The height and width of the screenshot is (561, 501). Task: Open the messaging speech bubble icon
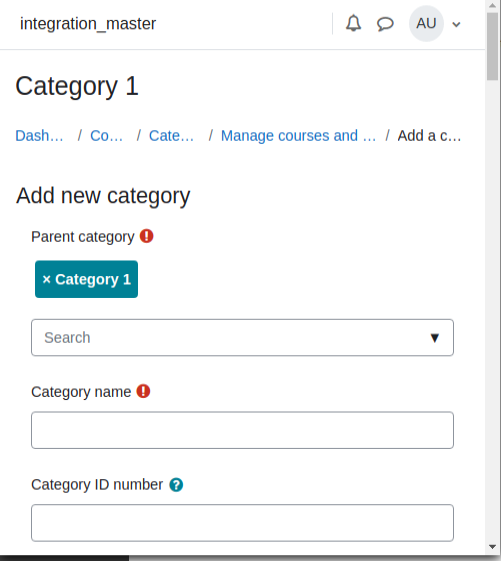click(385, 24)
